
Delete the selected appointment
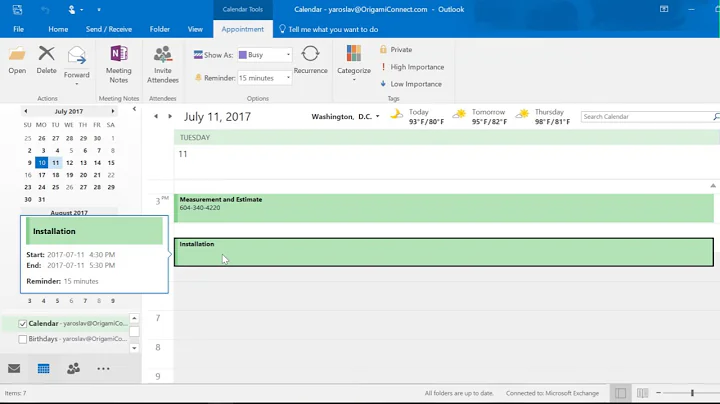click(46, 60)
